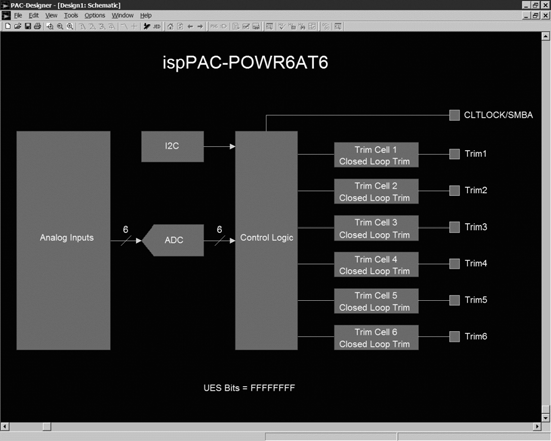Click the horizontal scrollbar left arrow

(x=5, y=427)
